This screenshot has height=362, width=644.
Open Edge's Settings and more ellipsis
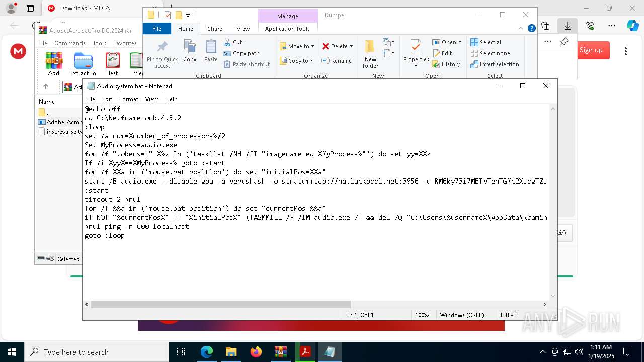(x=612, y=26)
